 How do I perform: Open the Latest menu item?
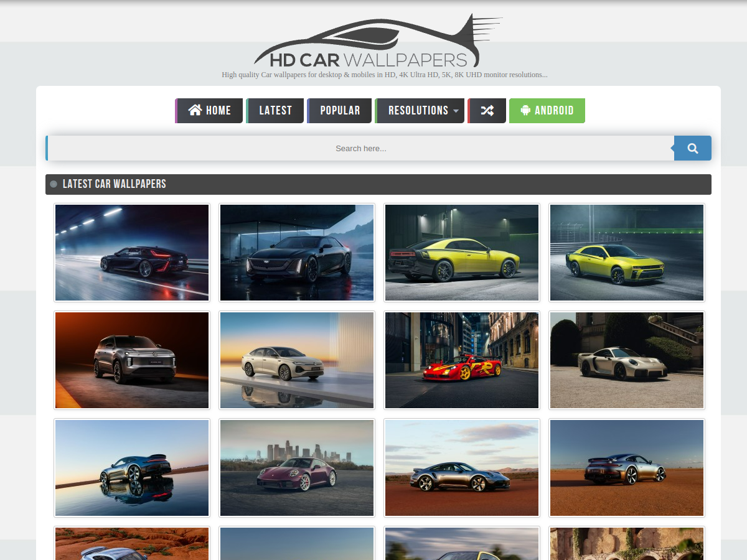coord(275,111)
